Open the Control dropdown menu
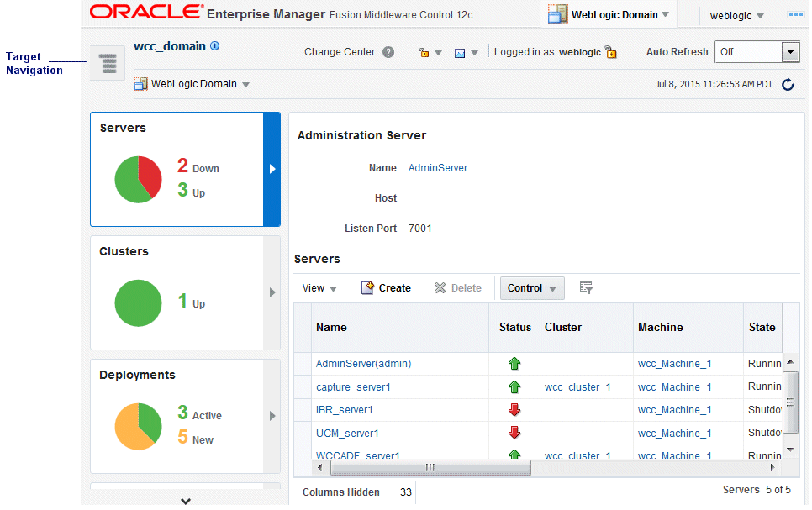 tap(532, 288)
